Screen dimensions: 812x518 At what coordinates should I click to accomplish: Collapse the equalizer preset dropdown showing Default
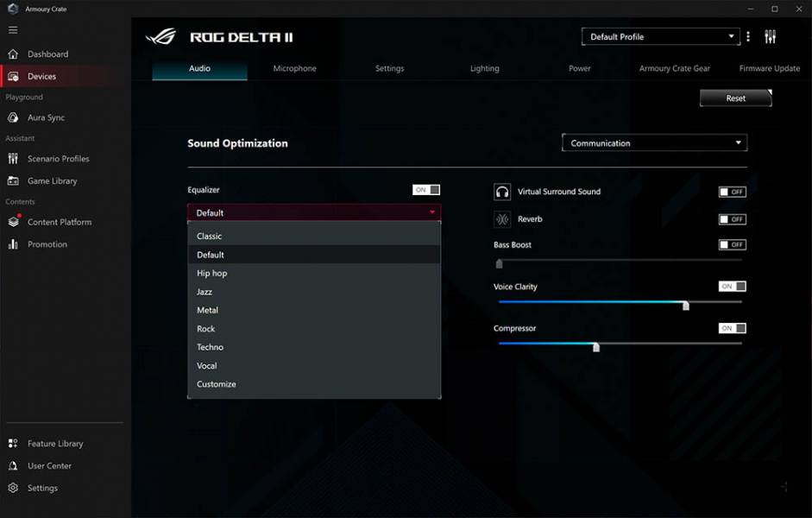314,213
